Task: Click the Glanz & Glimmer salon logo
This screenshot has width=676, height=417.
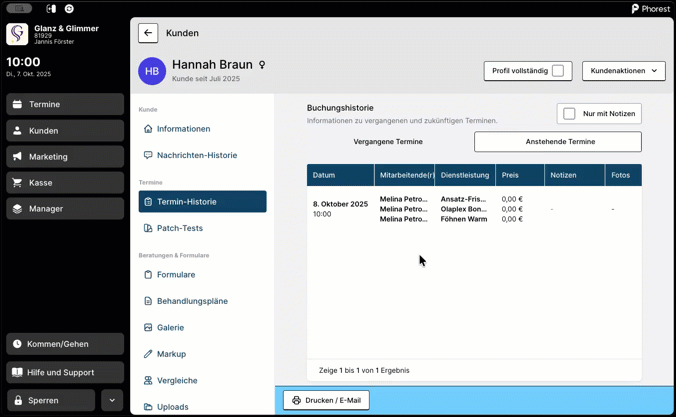Action: [x=18, y=34]
